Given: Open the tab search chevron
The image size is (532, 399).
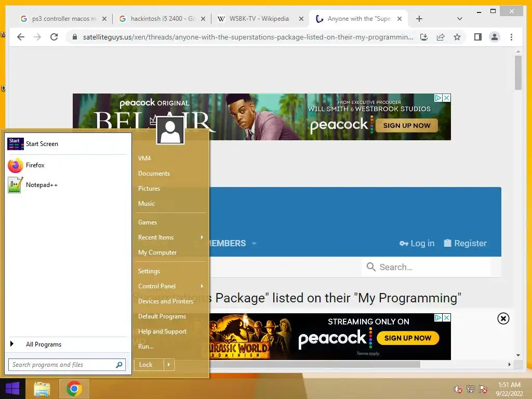Looking at the screenshot, I should [x=459, y=19].
